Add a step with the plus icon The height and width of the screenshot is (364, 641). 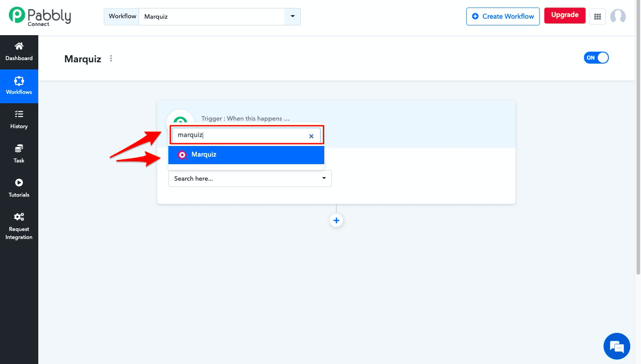point(336,220)
